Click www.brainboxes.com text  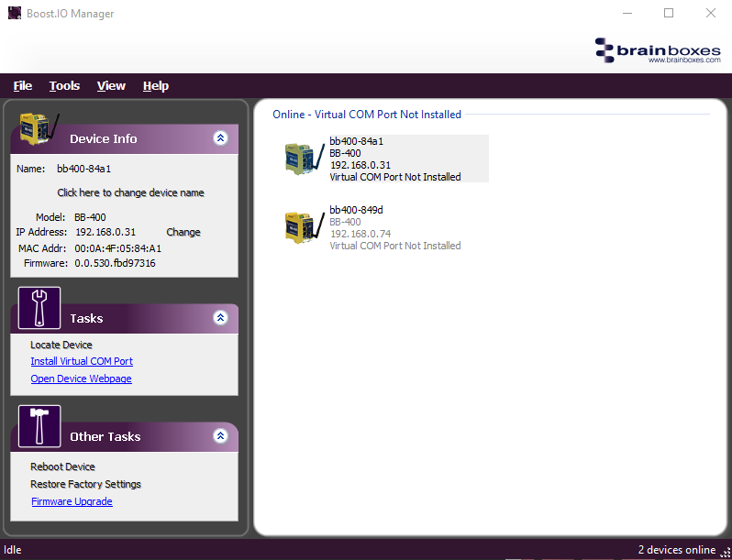684,60
